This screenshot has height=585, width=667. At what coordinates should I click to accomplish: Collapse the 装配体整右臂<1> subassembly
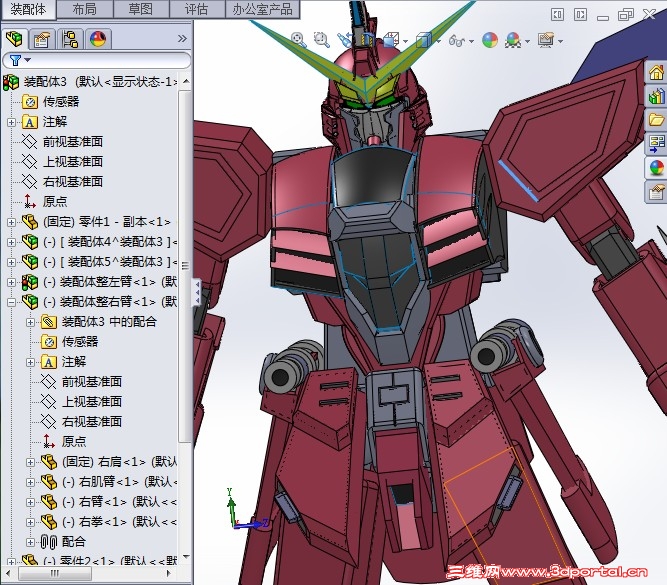pyautogui.click(x=11, y=302)
